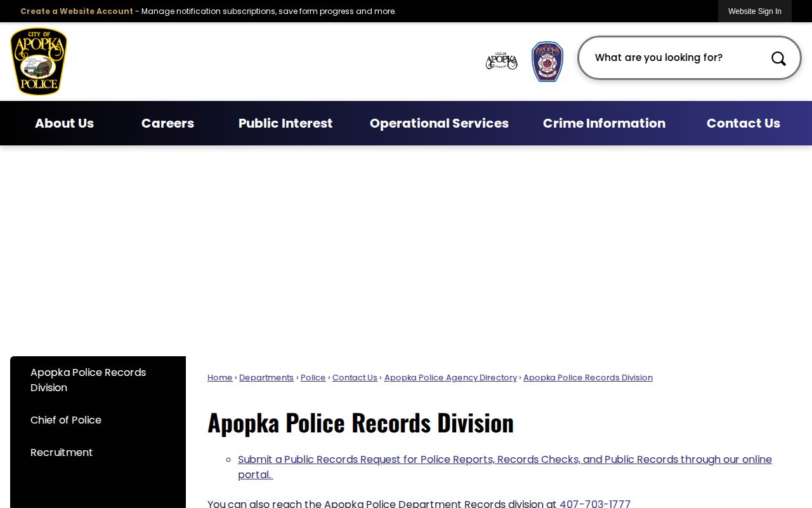
Task: Open the Submit a Public Records Request link
Action: coord(505,467)
